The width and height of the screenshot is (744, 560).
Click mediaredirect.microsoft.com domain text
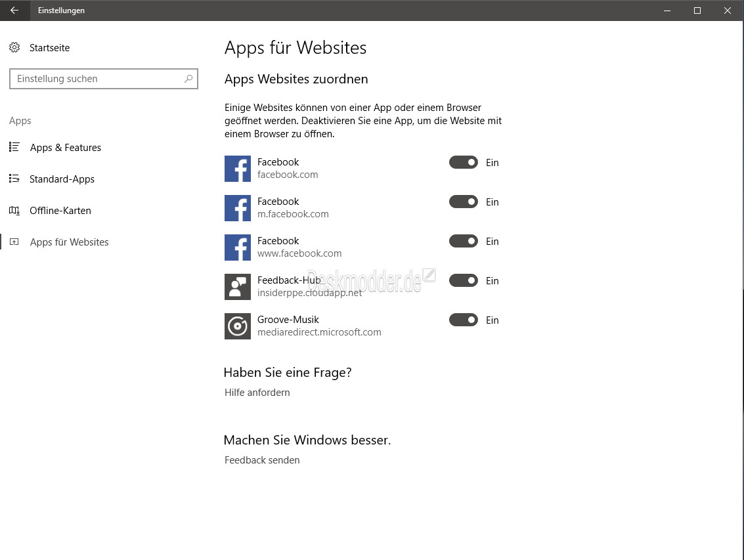tap(319, 332)
